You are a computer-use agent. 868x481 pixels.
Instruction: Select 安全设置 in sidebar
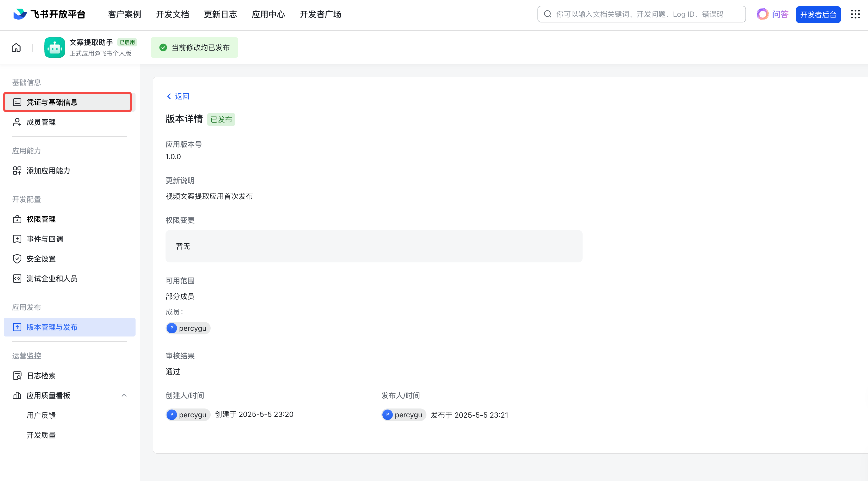[x=69, y=259]
